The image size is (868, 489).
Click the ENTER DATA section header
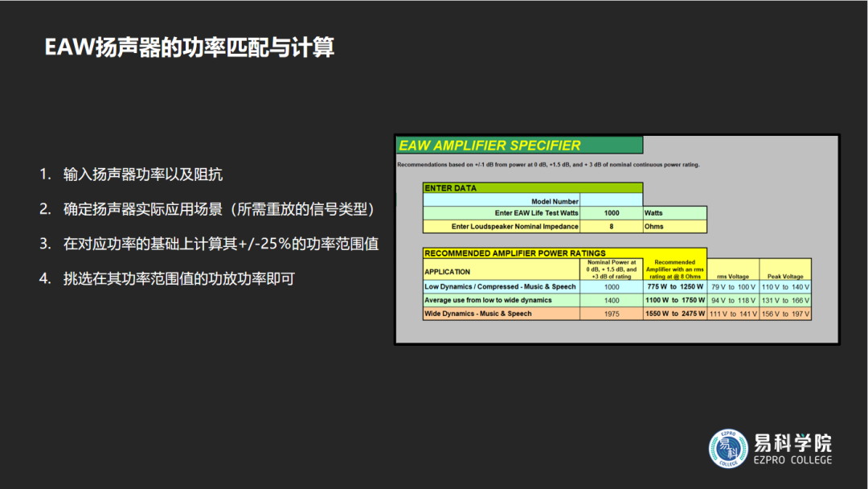tap(533, 187)
